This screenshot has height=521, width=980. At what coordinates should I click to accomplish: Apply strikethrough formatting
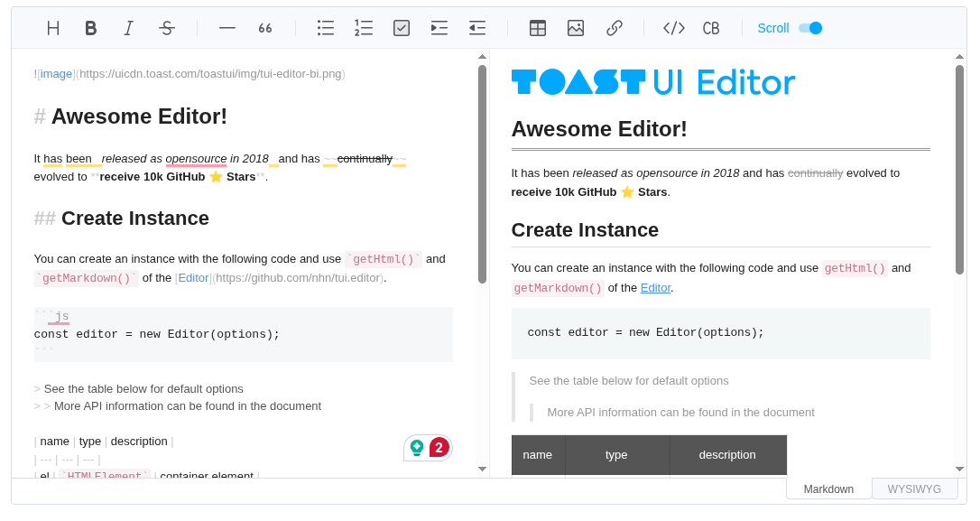point(166,28)
